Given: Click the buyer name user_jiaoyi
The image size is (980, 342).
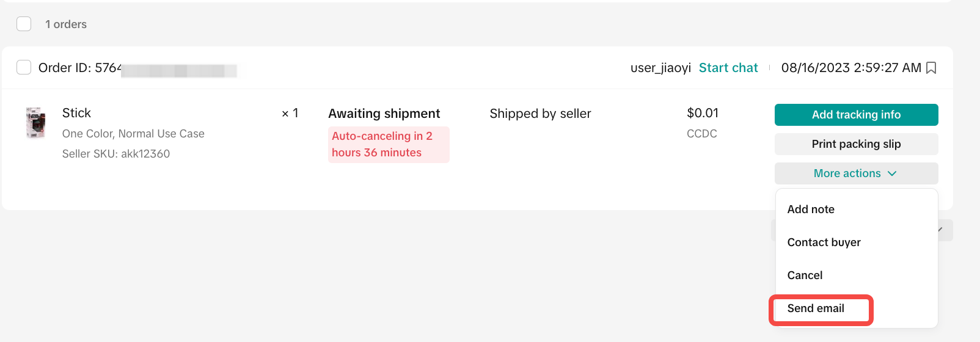Looking at the screenshot, I should (x=660, y=68).
